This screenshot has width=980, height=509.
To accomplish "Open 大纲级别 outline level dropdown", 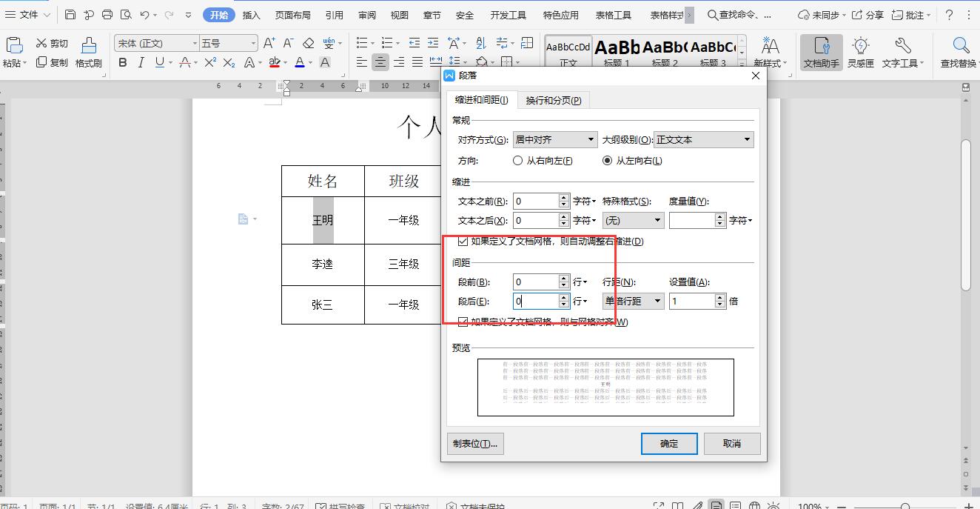I will [x=704, y=139].
